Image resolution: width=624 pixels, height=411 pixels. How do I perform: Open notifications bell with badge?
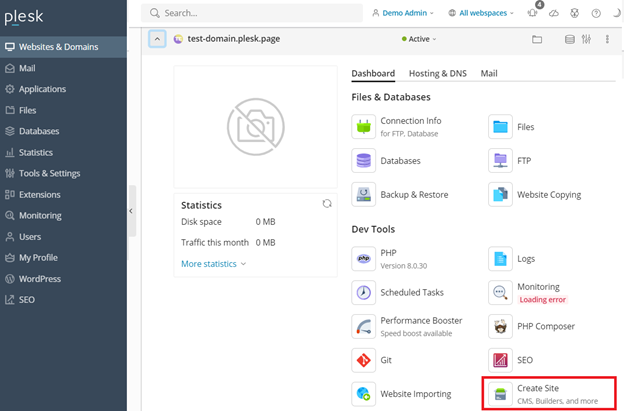pyautogui.click(x=532, y=13)
